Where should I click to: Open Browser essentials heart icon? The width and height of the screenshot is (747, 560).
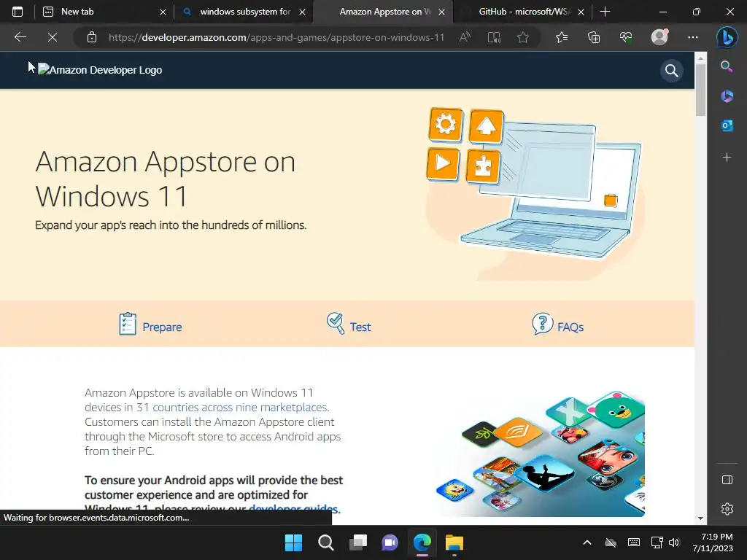[626, 37]
